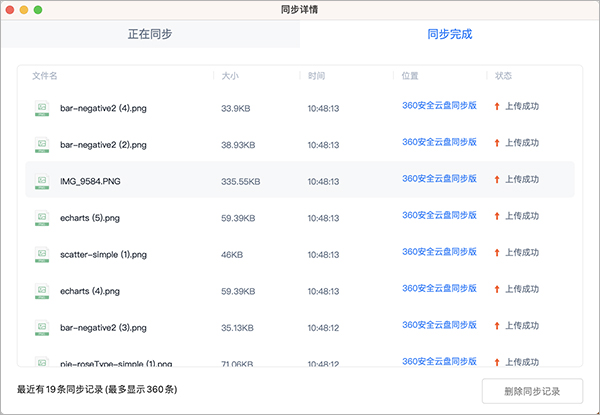The height and width of the screenshot is (415, 600).
Task: Click the image icon beside IMG_9584.PNG
Action: click(42, 181)
